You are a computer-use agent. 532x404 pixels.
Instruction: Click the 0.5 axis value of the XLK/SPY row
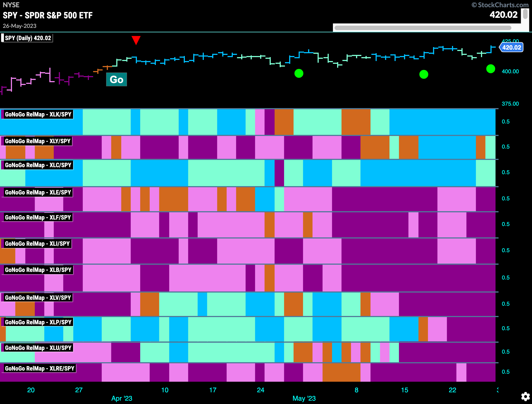tap(506, 121)
